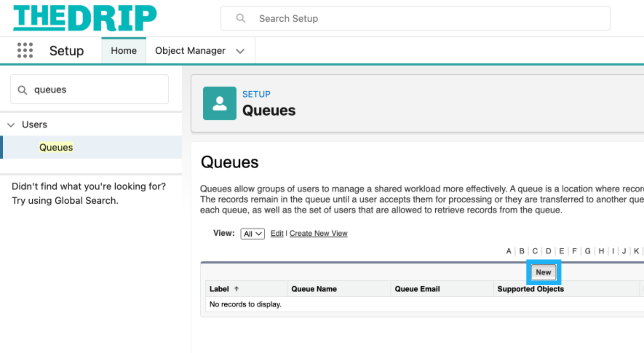The height and width of the screenshot is (353, 644).
Task: Click the magnifier in Search Setup
Action: coord(241,18)
